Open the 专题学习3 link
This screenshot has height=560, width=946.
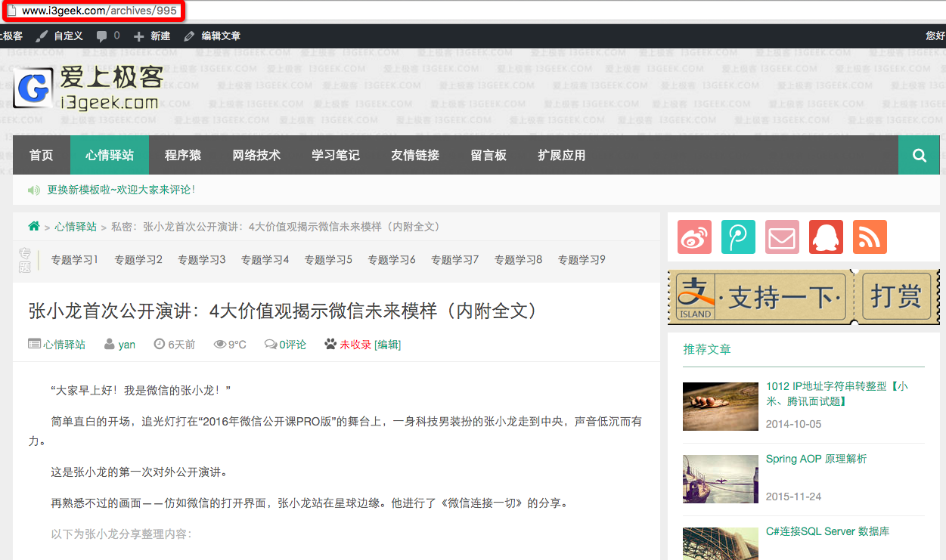pyautogui.click(x=202, y=260)
